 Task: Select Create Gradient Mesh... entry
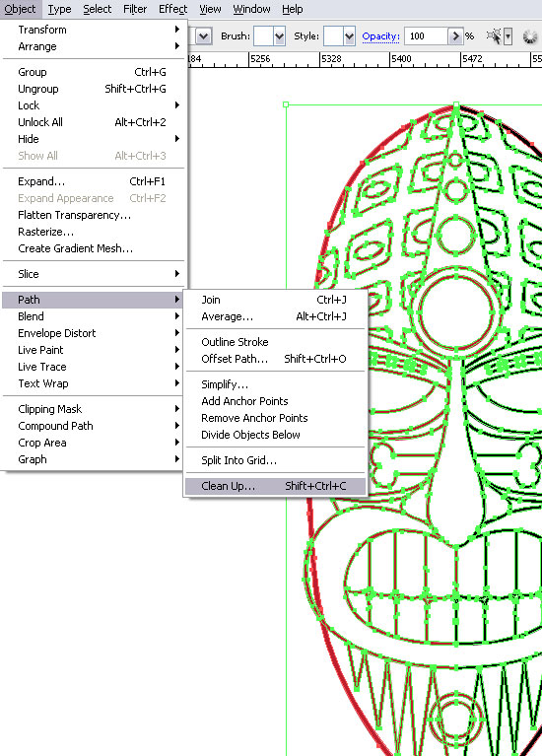93,248
